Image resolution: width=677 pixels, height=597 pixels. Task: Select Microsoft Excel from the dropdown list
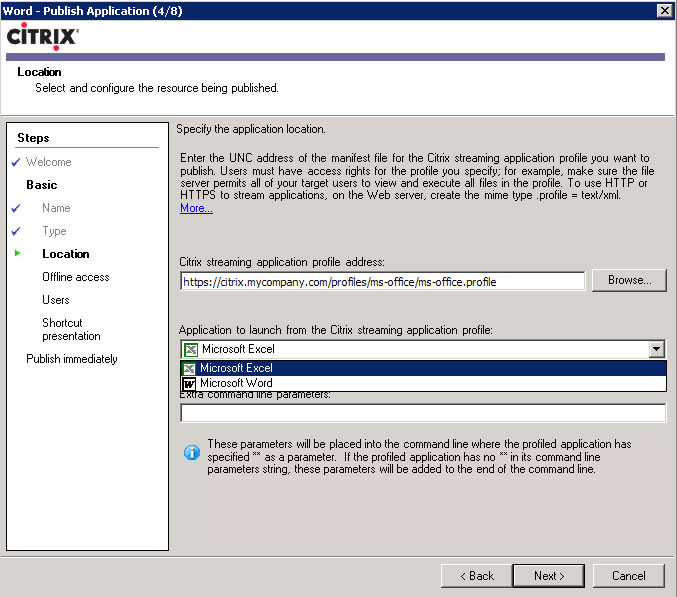423,368
